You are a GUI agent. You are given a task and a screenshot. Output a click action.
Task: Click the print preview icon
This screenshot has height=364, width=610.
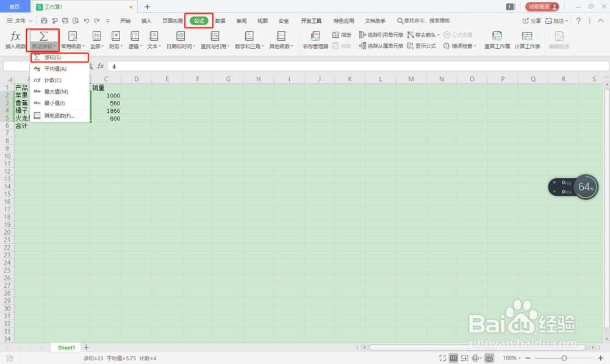(76, 21)
